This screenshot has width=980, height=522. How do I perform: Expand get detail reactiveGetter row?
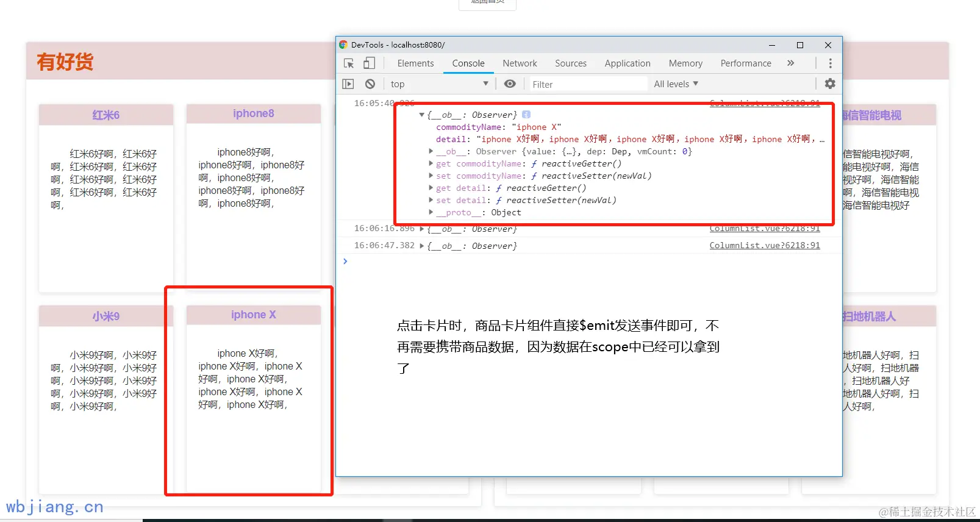431,188
